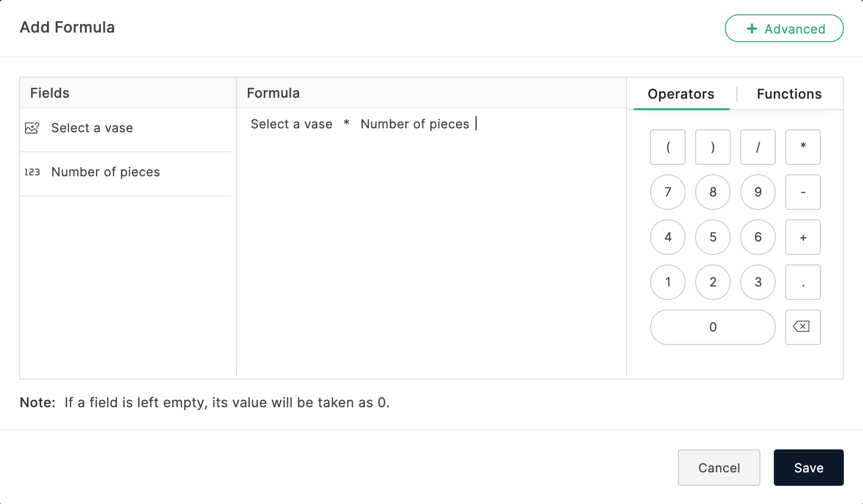Click inside the Formula input area
Image resolution: width=863 pixels, height=504 pixels.
(431, 240)
